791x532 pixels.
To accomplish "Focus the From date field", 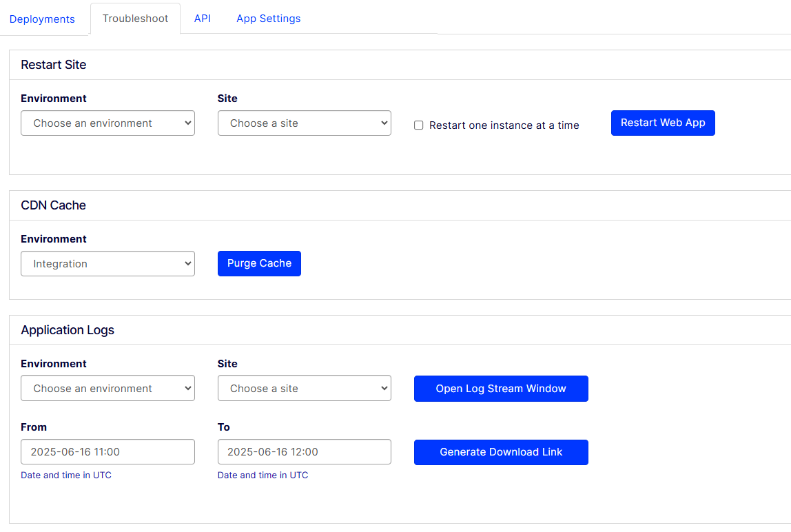I will (107, 452).
